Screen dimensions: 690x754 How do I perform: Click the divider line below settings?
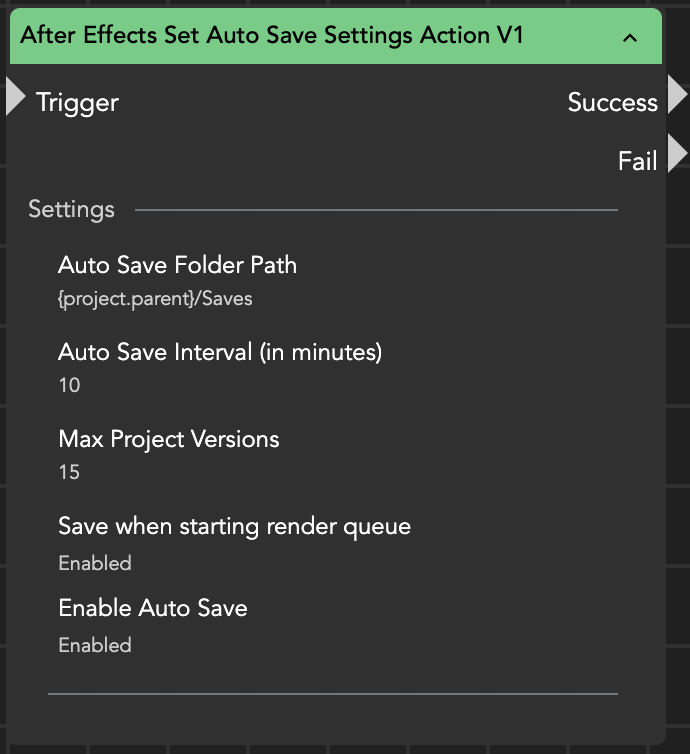[x=332, y=692]
